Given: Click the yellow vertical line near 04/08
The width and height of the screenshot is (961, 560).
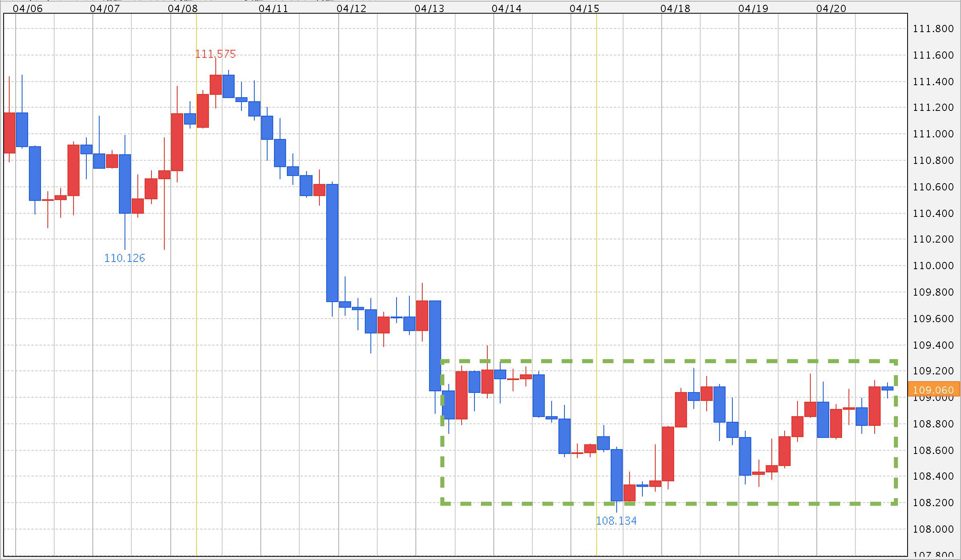Looking at the screenshot, I should click(196, 281).
